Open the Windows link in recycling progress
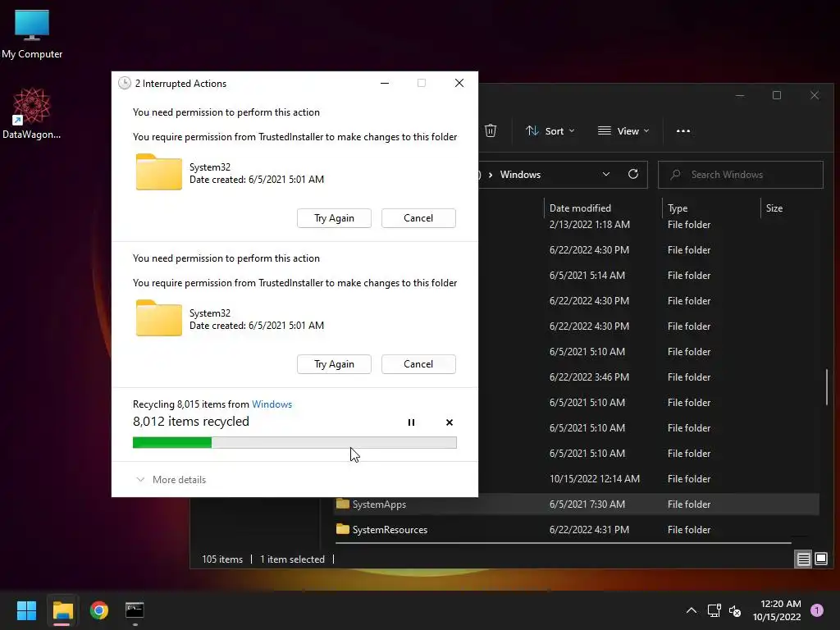Image resolution: width=840 pixels, height=630 pixels. (x=272, y=404)
